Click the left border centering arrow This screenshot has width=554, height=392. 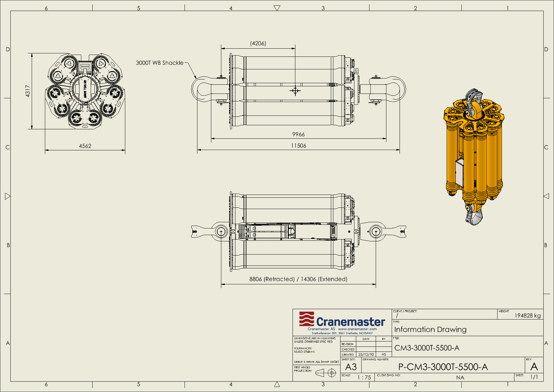point(8,196)
